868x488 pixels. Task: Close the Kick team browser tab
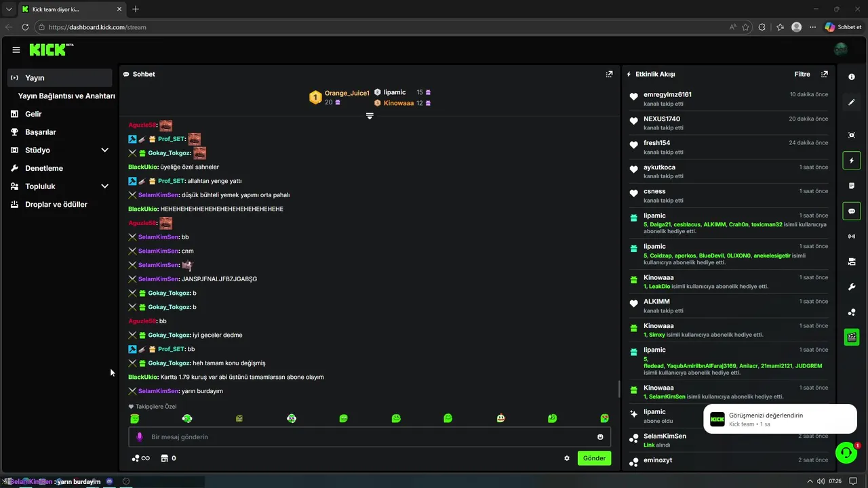click(x=119, y=9)
